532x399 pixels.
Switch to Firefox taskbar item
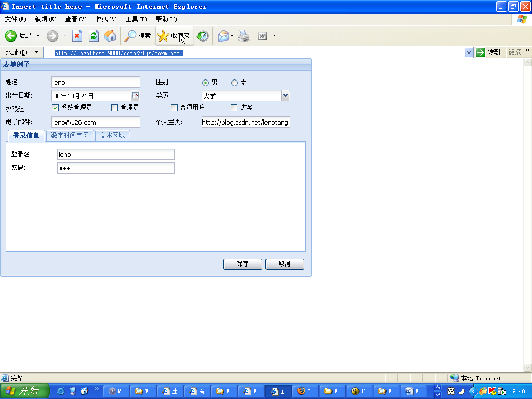tap(305, 391)
